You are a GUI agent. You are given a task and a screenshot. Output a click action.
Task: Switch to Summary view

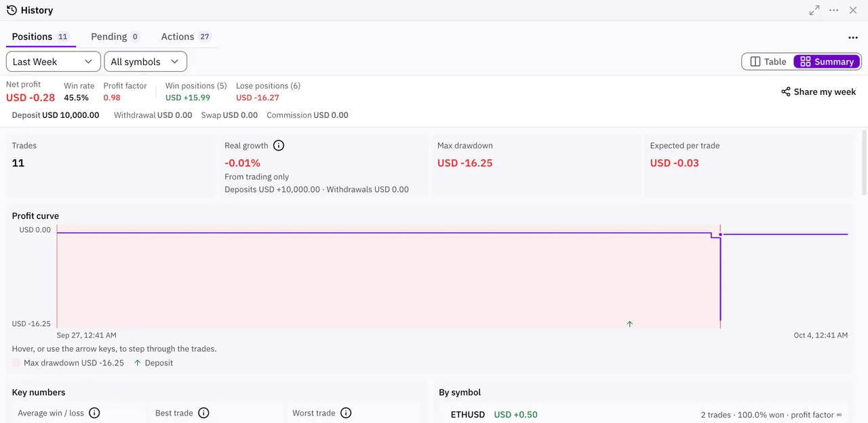(827, 62)
